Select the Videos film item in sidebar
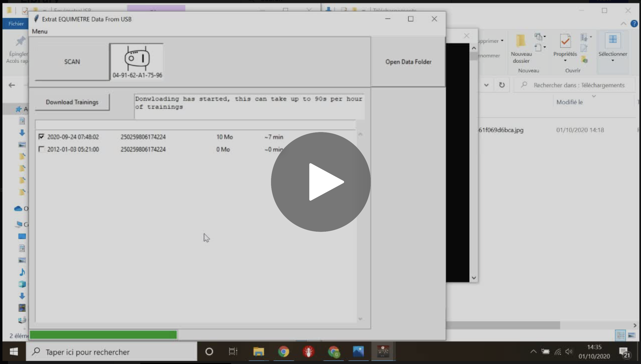Screen dimensions: 641x364 (22, 308)
